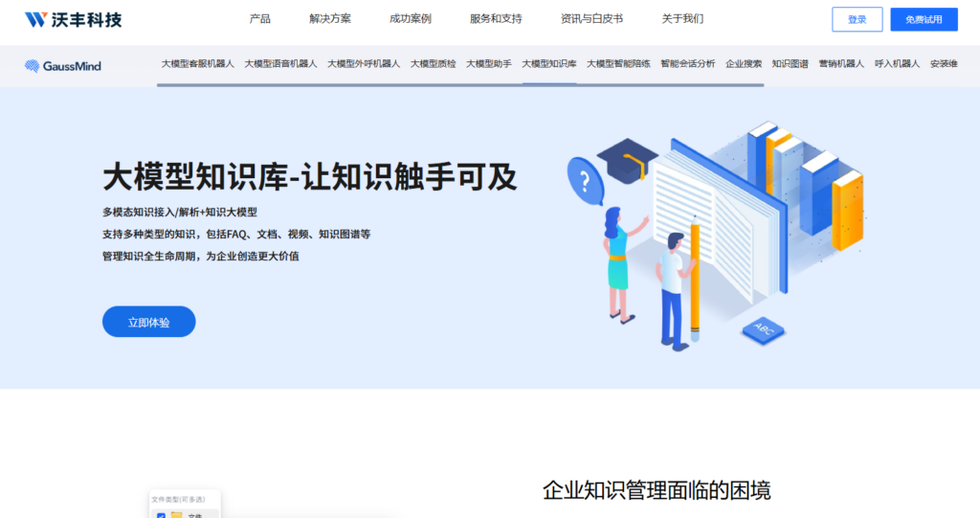
Task: Go to 呼入机器人 tab
Action: (897, 64)
